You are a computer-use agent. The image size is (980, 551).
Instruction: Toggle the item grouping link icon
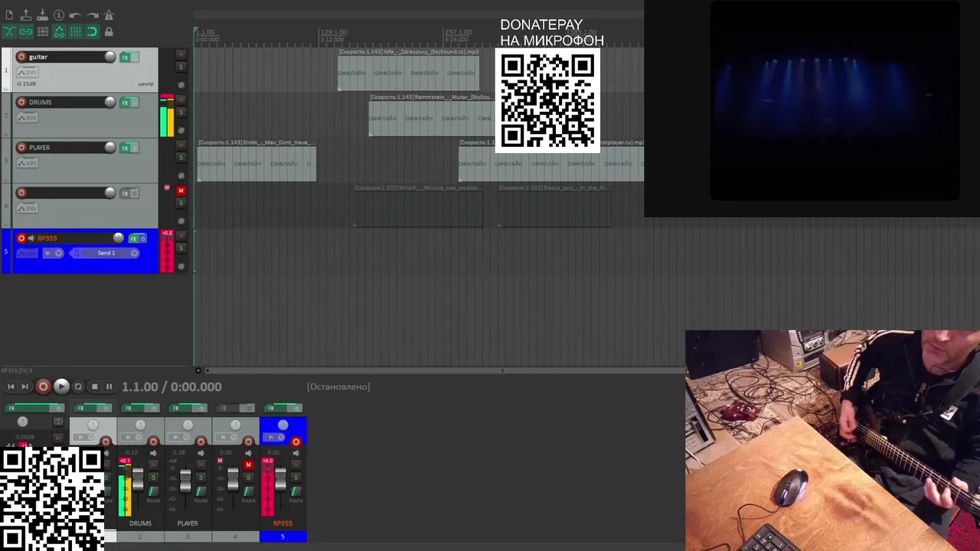point(25,31)
